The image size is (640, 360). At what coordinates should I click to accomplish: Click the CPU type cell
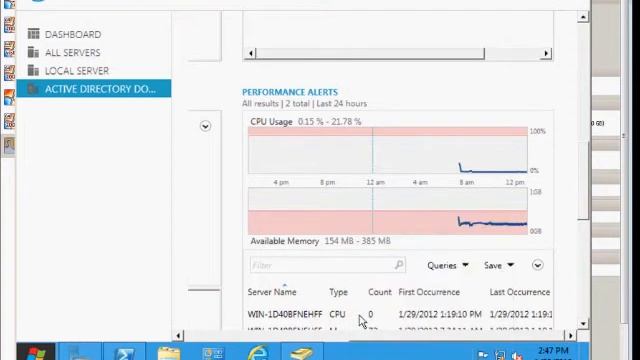click(x=337, y=314)
